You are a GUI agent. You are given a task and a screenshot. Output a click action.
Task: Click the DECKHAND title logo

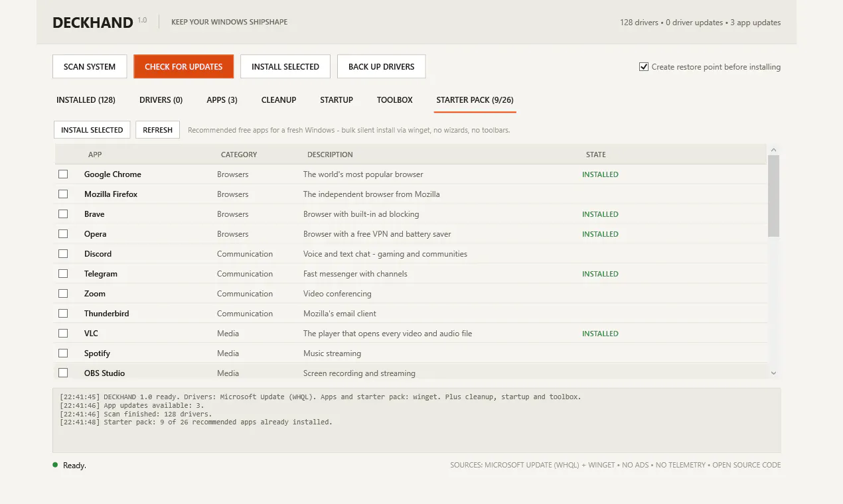[x=93, y=23]
